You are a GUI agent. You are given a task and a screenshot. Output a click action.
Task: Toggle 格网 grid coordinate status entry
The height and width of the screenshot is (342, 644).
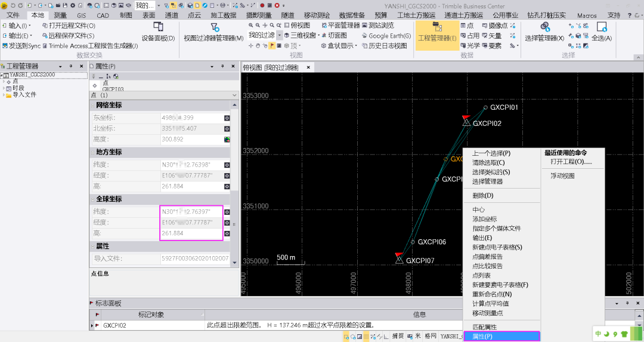[x=430, y=336]
